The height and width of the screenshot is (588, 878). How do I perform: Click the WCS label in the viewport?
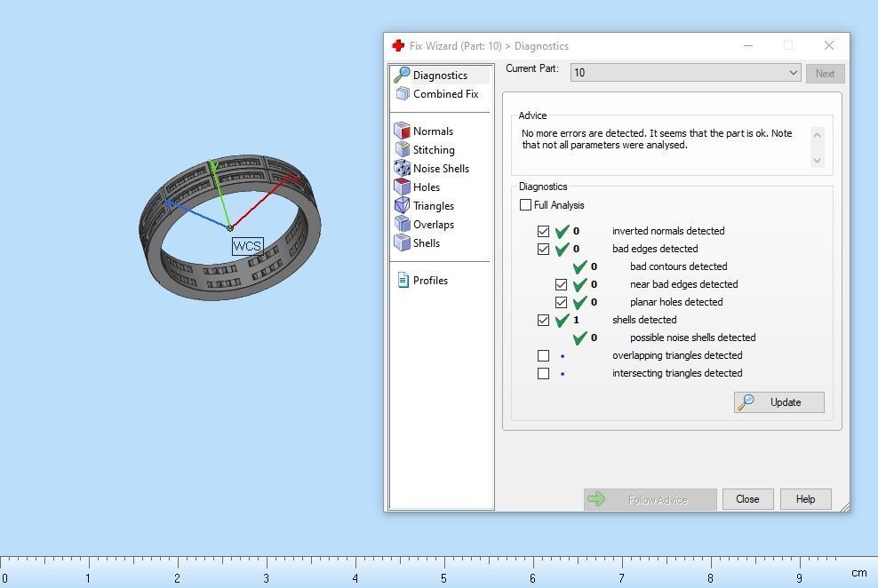tap(248, 246)
